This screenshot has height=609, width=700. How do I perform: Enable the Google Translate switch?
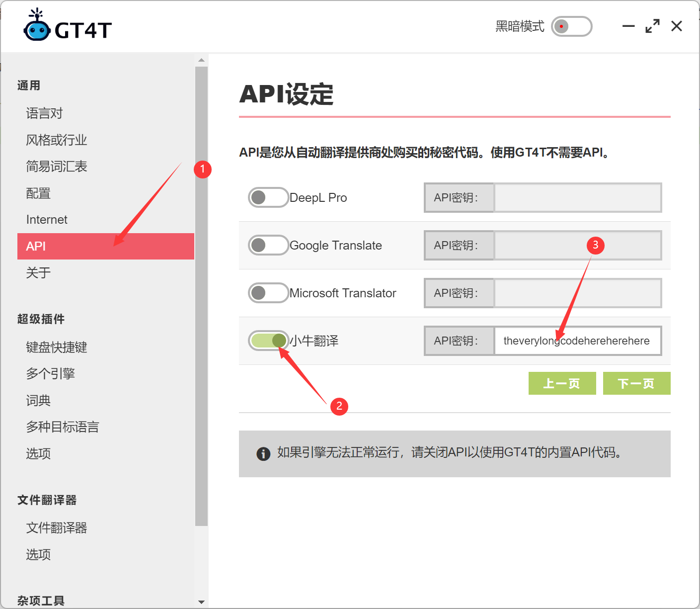[268, 245]
